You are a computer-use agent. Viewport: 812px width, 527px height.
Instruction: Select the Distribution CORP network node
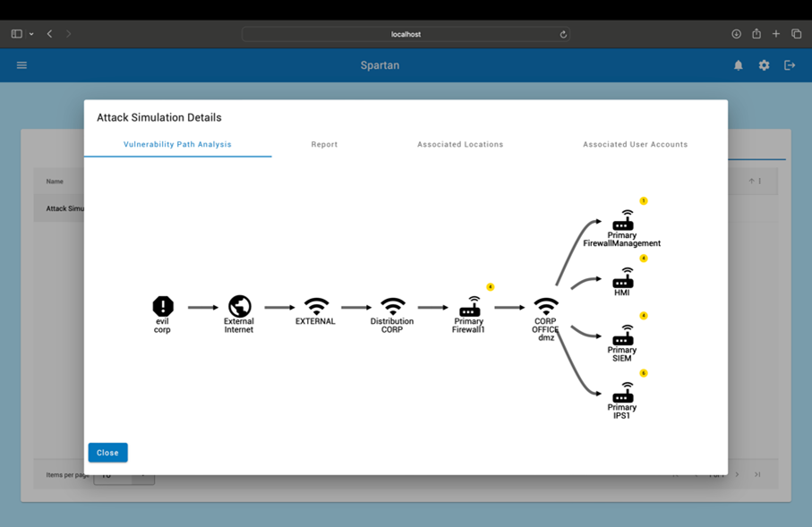point(392,306)
